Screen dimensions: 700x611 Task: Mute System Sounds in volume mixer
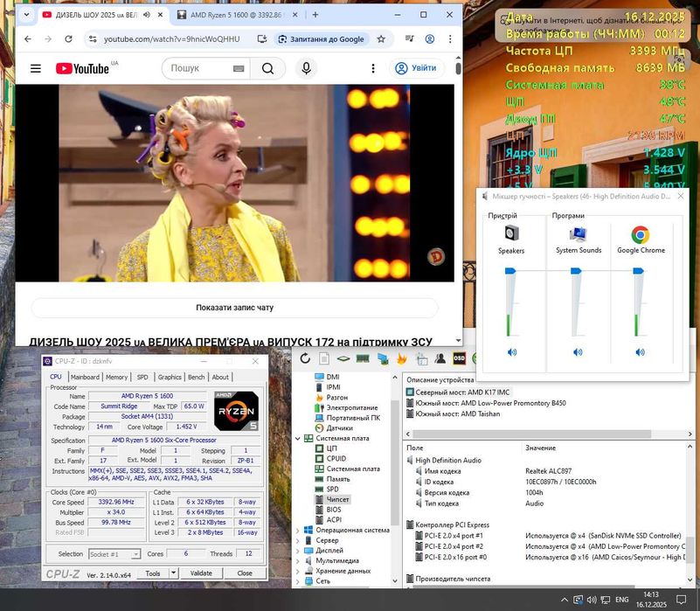tap(578, 352)
